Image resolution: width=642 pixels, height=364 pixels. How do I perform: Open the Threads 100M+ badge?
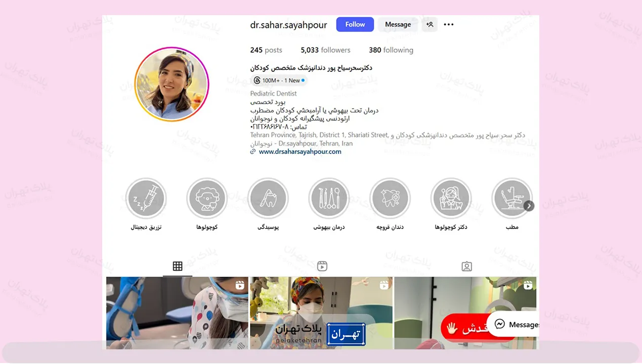click(279, 80)
